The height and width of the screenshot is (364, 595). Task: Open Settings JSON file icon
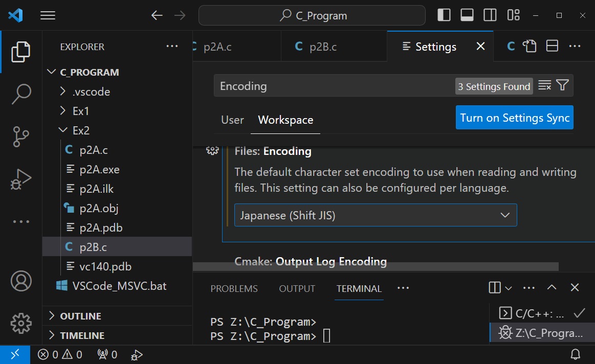pos(530,46)
